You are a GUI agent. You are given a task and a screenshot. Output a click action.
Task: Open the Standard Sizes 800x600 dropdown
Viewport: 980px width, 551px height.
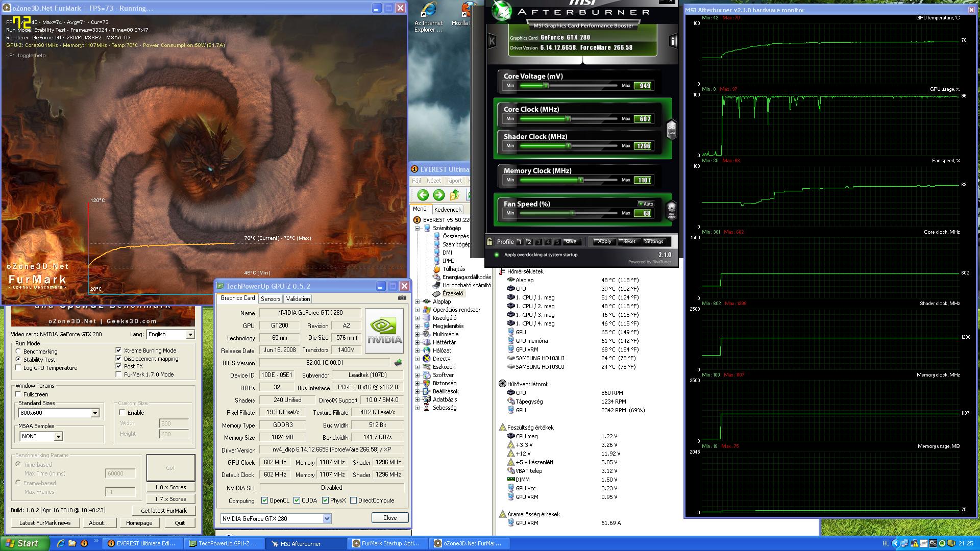coord(95,413)
